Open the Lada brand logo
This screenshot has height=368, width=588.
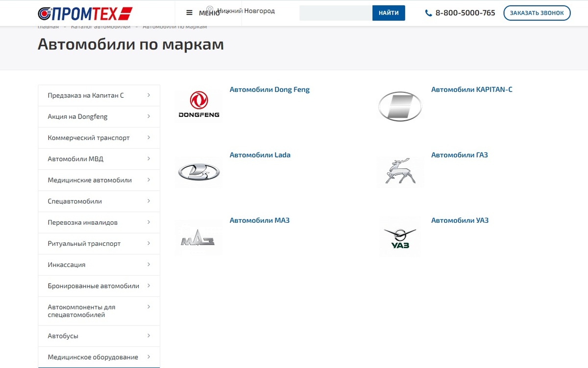[x=198, y=172]
